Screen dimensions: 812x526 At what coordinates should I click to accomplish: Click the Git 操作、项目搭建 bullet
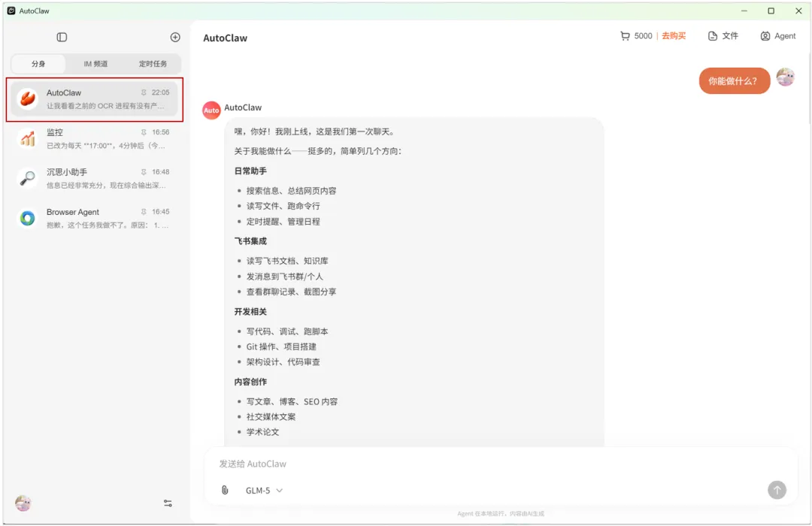click(x=281, y=347)
